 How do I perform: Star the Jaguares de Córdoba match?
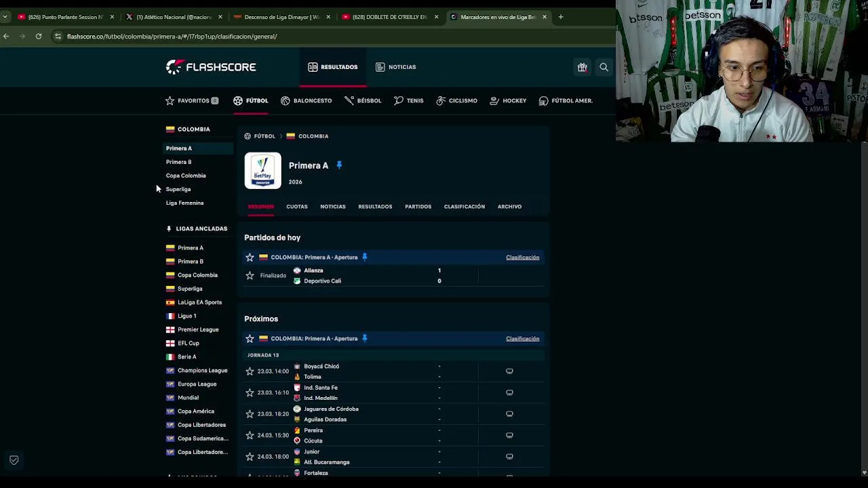250,414
